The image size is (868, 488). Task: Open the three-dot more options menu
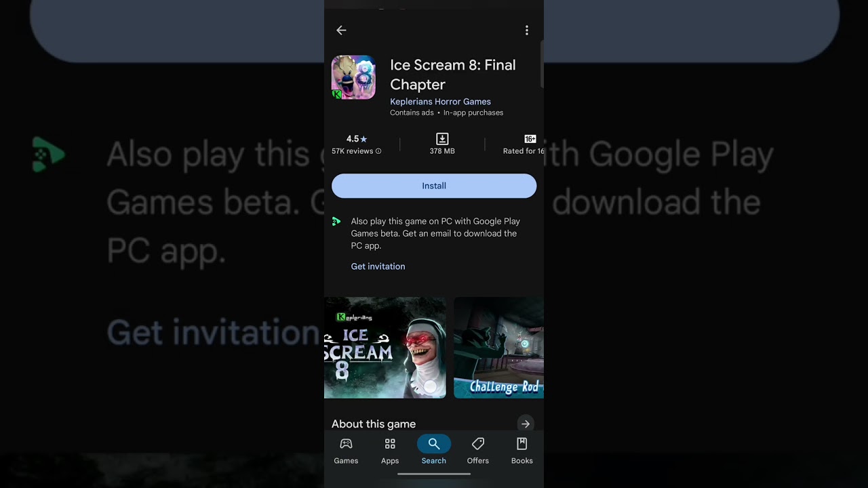tap(527, 30)
